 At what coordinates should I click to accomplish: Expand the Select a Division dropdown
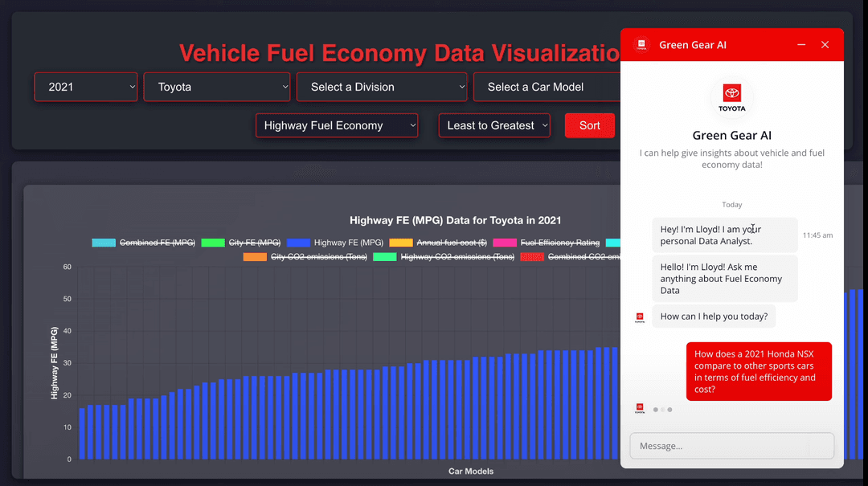tap(382, 87)
